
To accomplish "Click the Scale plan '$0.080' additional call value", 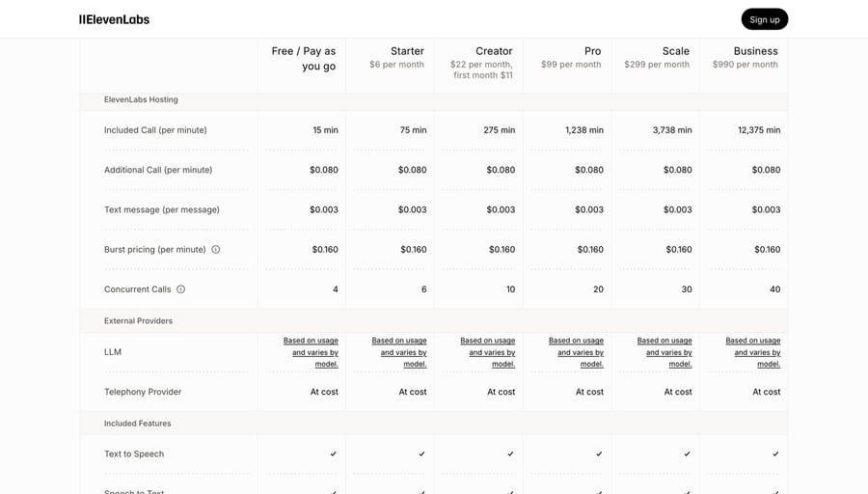I will [x=678, y=170].
